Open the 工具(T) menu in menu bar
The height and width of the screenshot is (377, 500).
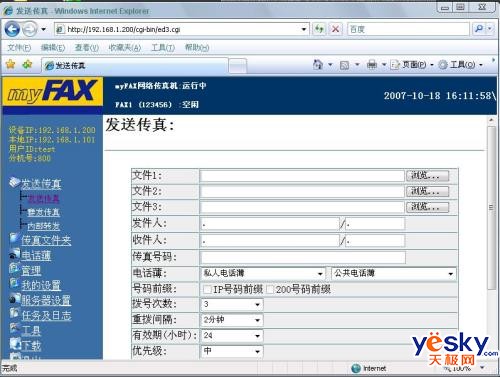click(163, 48)
